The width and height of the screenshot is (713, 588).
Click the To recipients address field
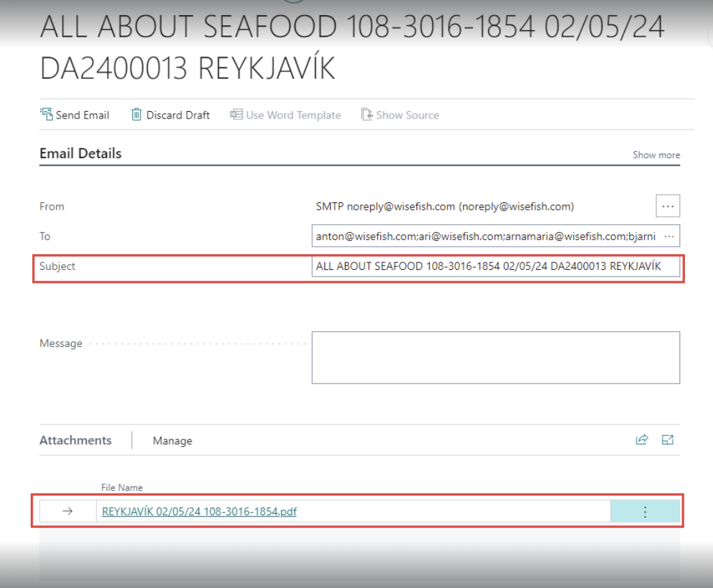(x=485, y=236)
